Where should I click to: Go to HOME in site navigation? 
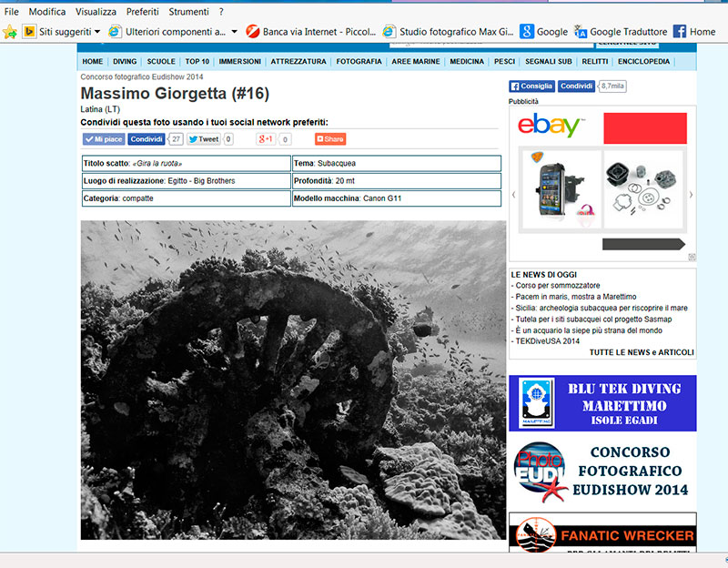(x=93, y=61)
